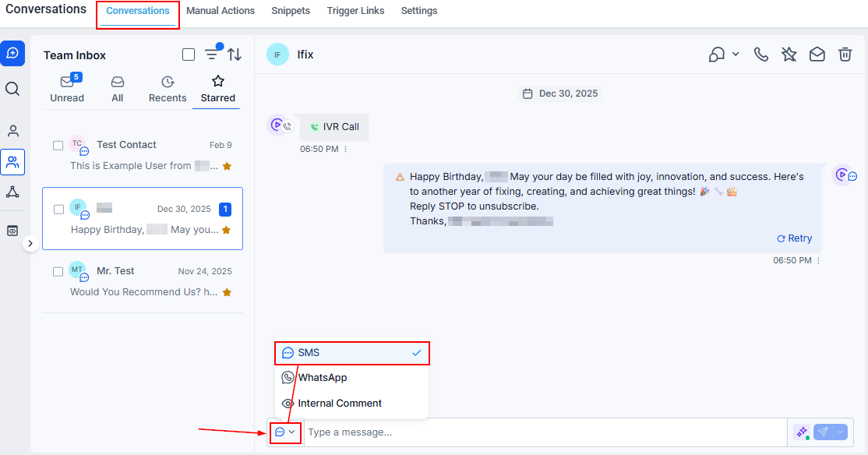Open the options menu next to the IVR Call 06:50 PM timestamp
This screenshot has height=455, width=868.
click(345, 150)
